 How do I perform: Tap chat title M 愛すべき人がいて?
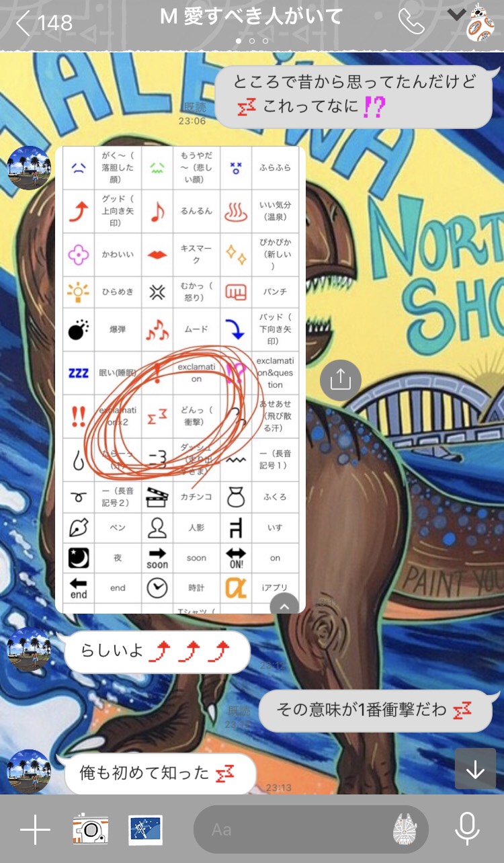251,17
